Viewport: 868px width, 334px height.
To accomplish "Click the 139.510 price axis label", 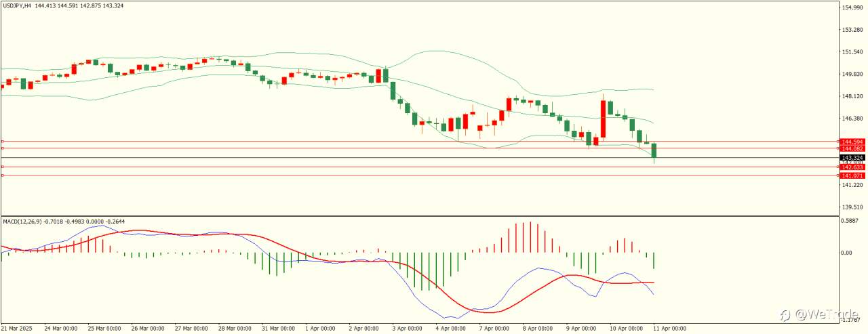I will (852, 207).
